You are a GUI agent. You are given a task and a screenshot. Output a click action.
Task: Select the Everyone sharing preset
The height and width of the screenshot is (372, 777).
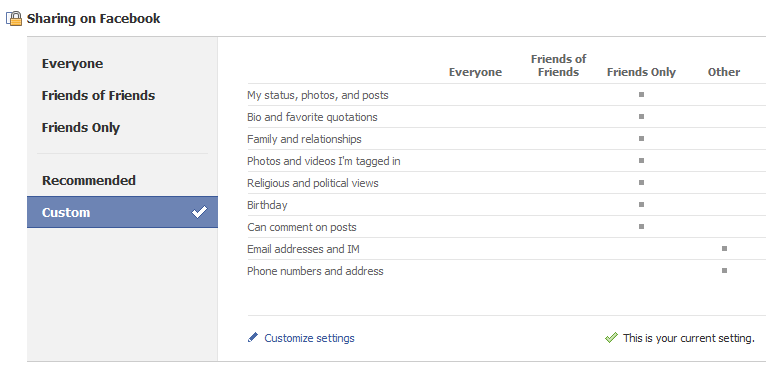72,64
